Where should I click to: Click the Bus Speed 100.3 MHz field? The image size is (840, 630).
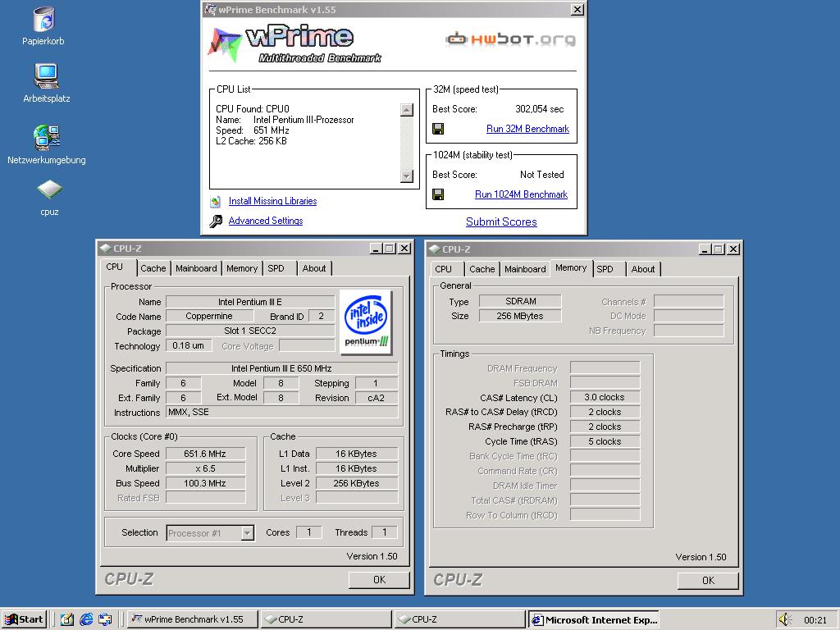[x=205, y=483]
